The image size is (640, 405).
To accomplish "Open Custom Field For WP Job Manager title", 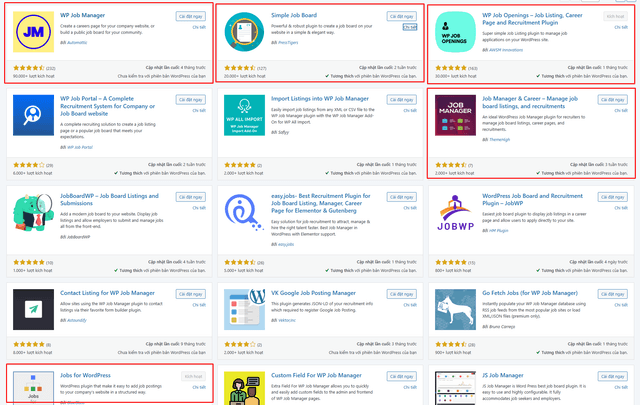I will [316, 375].
